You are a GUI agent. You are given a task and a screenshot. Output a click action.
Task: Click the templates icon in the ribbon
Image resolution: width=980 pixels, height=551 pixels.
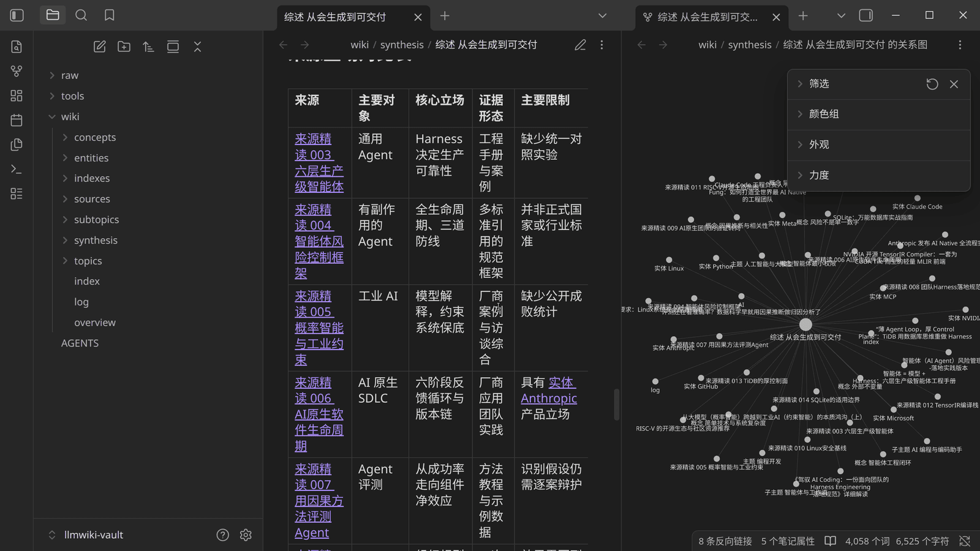pos(17,144)
